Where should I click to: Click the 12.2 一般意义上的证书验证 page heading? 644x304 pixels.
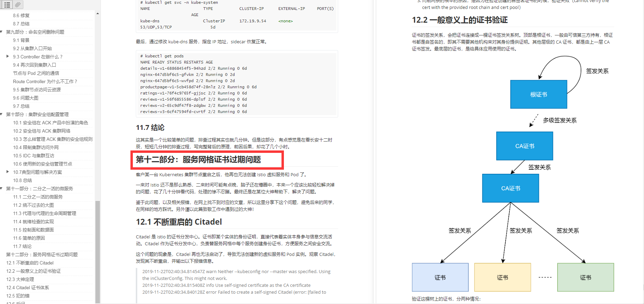460,20
